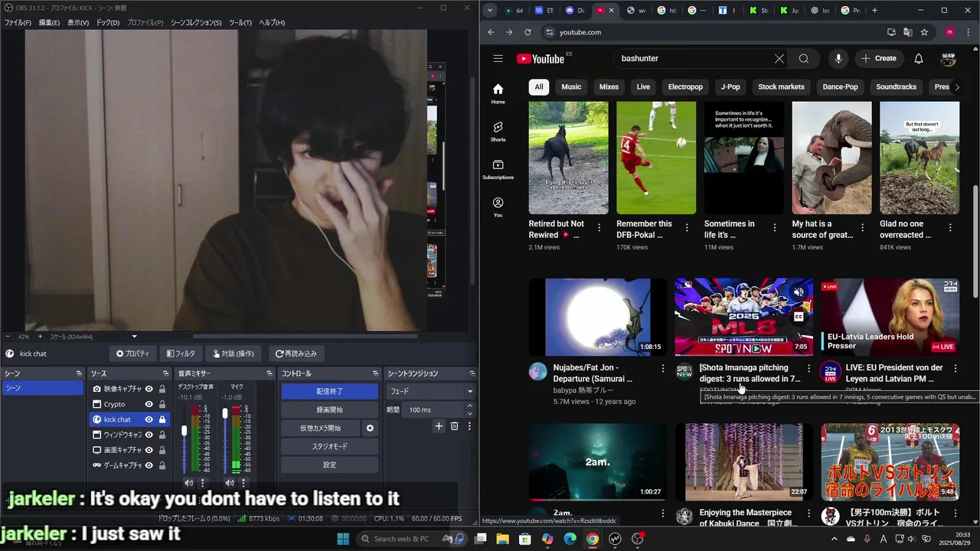980x551 pixels.
Task: Open options for Nujabes video
Action: click(663, 368)
